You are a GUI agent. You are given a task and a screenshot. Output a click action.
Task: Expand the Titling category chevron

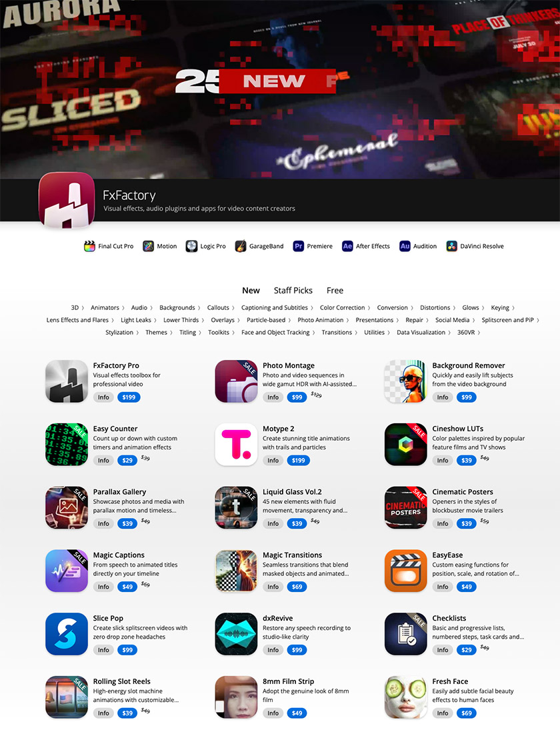[x=199, y=333]
